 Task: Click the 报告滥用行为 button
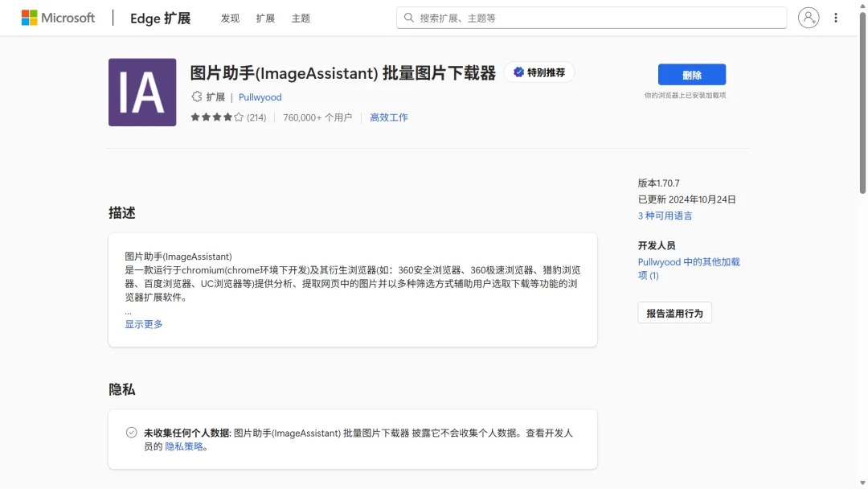(x=674, y=313)
